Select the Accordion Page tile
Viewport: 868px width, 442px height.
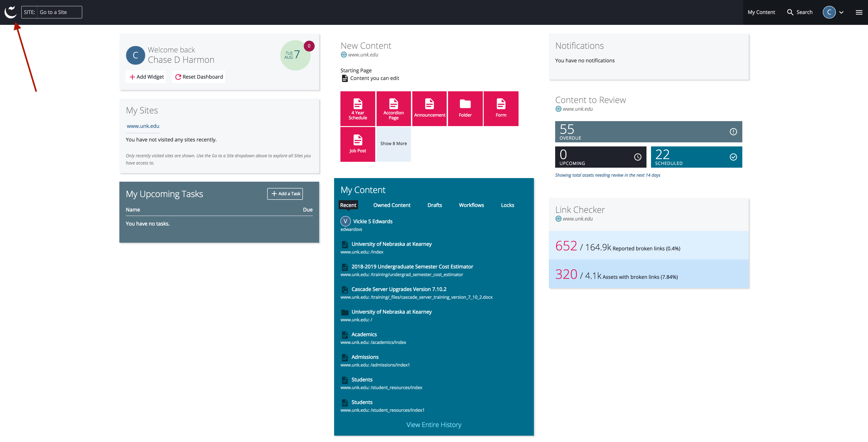[393, 108]
